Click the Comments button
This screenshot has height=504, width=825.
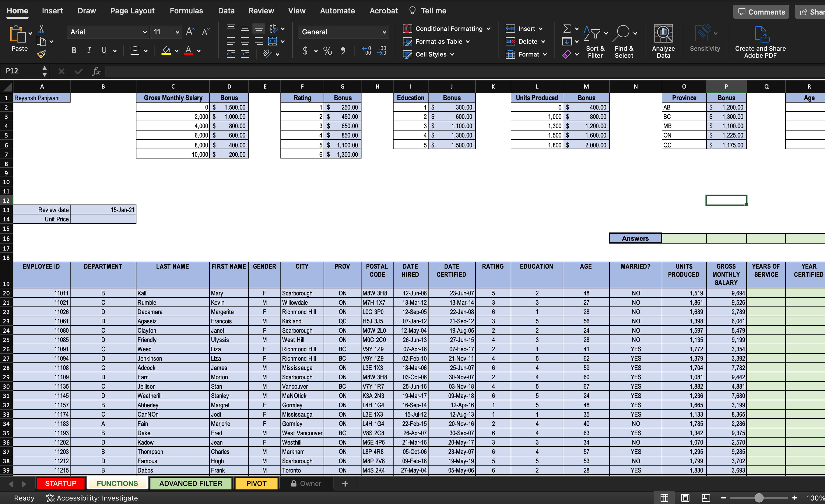point(761,12)
